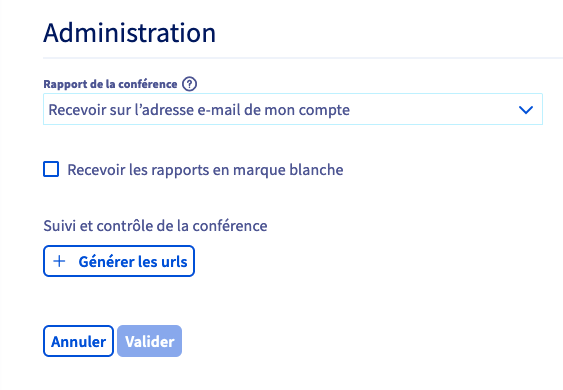The image size is (563, 390).
Task: Click the 'Suivi et contrôle de la conférence' text
Action: pyautogui.click(x=155, y=226)
